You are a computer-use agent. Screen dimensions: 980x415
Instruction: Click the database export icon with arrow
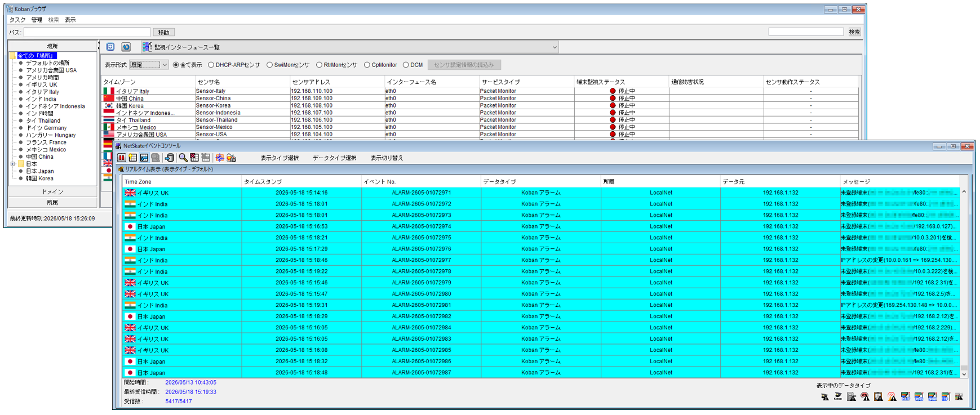[169, 158]
